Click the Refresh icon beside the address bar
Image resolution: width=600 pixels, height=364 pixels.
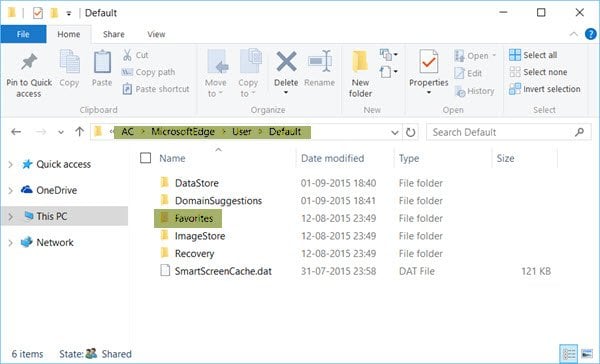tap(410, 132)
